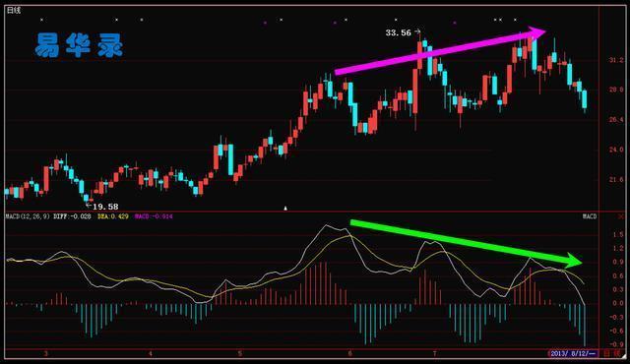Click the white triangle marker on price chart bottom

click(x=285, y=208)
